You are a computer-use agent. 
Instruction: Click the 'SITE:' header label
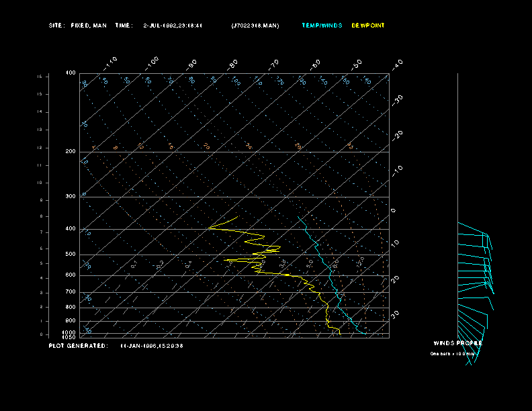click(x=56, y=26)
